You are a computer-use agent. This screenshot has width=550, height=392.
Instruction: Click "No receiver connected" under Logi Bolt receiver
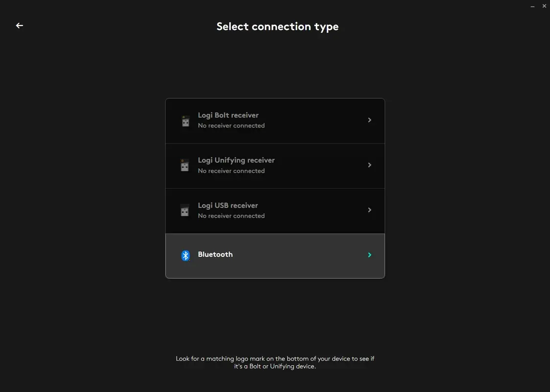point(231,125)
